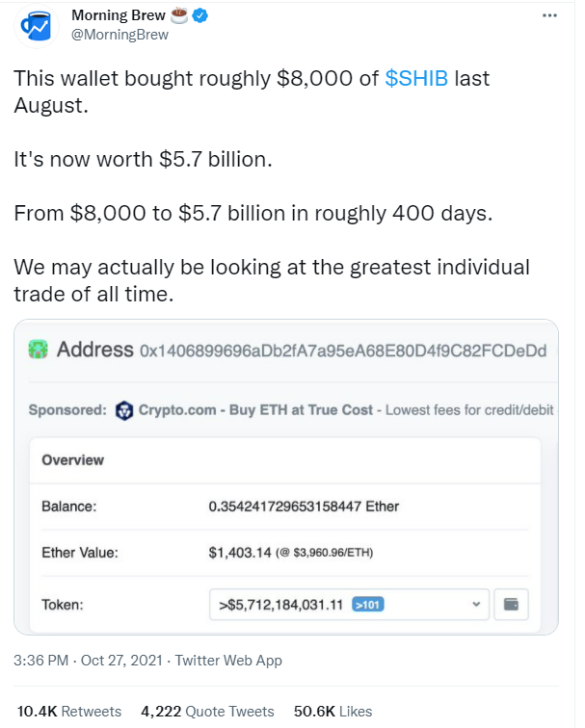The width and height of the screenshot is (585, 728).
Task: Click the Twitter Web App source link
Action: click(x=228, y=661)
